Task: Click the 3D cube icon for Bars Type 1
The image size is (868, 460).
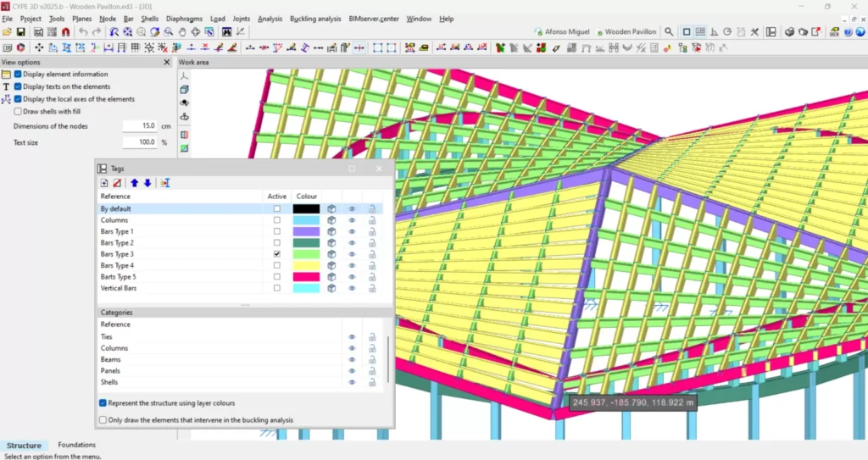Action: pyautogui.click(x=331, y=231)
